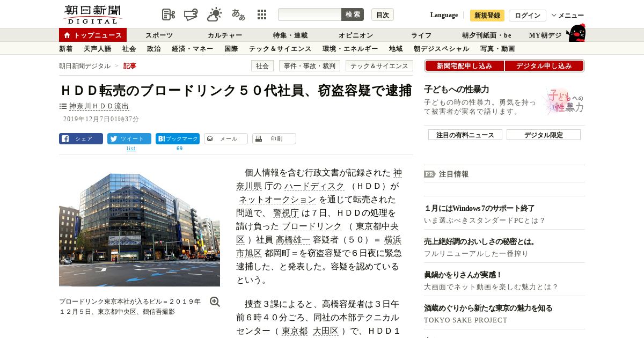Open the 目次 table of contents
Image resolution: width=644 pixels, height=338 pixels.
pyautogui.click(x=383, y=14)
